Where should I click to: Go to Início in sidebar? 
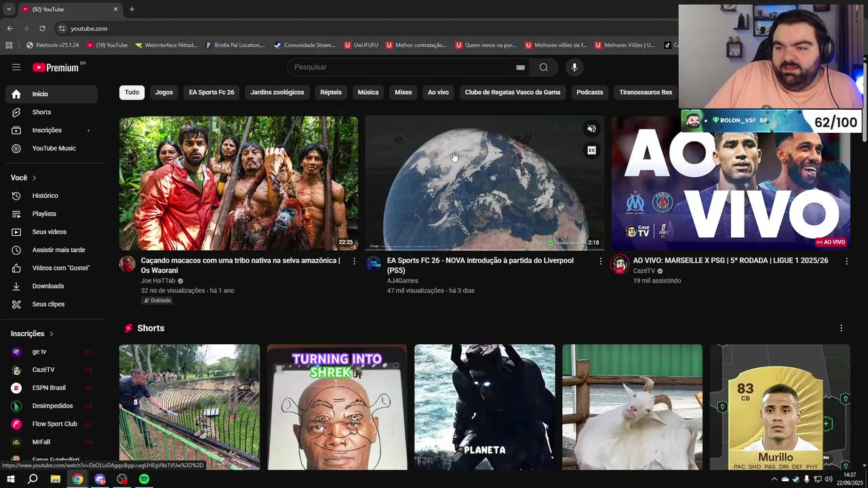[x=52, y=94]
